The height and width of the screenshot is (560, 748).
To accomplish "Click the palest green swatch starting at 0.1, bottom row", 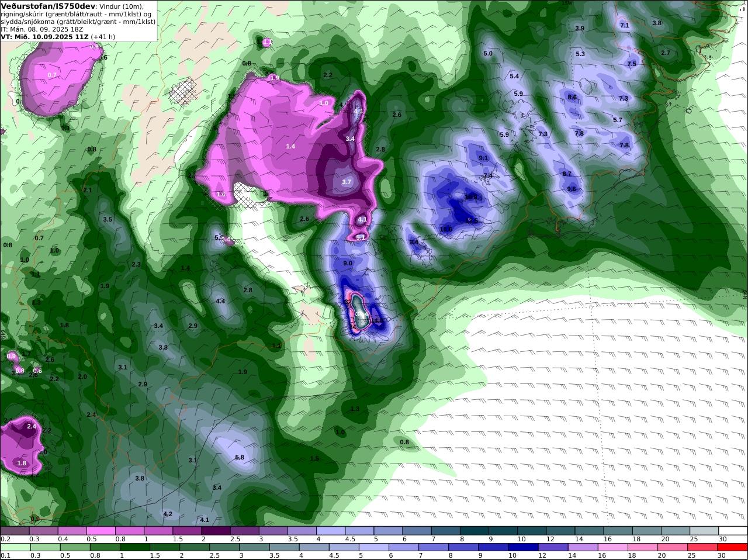I will point(15,547).
